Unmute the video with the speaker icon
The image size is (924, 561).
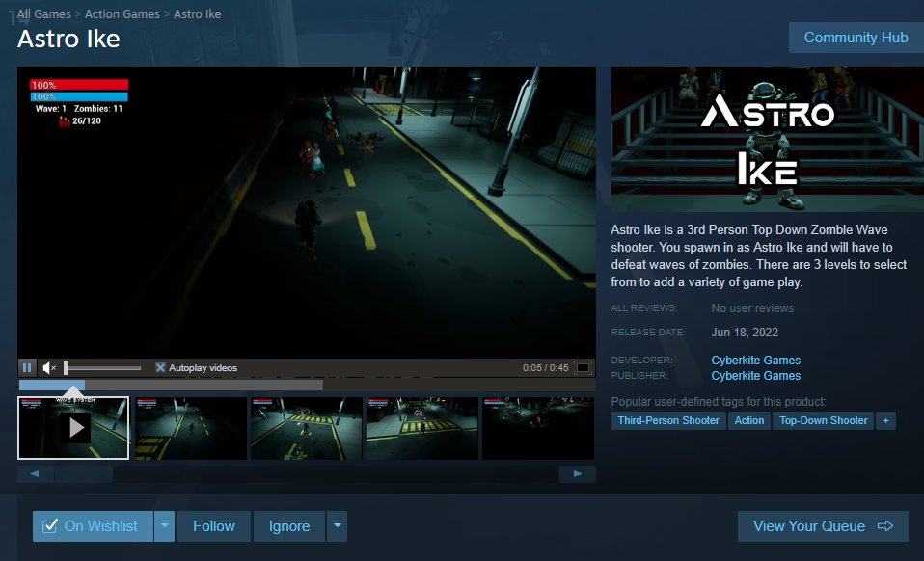pos(49,368)
